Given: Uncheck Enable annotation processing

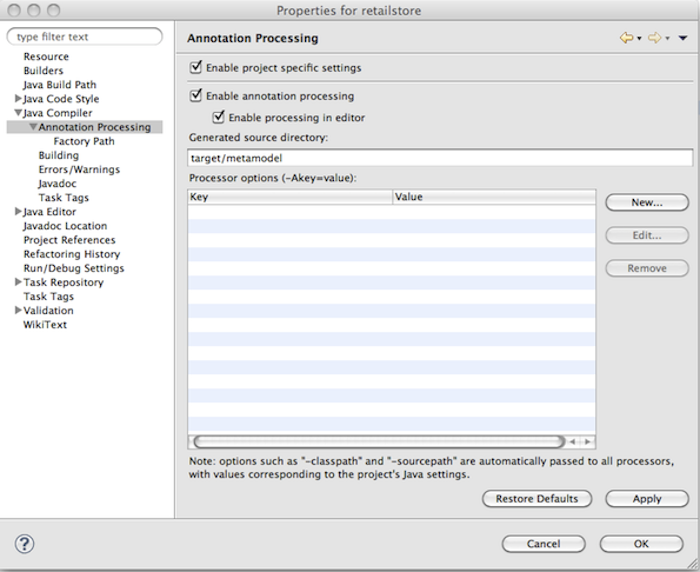Looking at the screenshot, I should pyautogui.click(x=195, y=97).
